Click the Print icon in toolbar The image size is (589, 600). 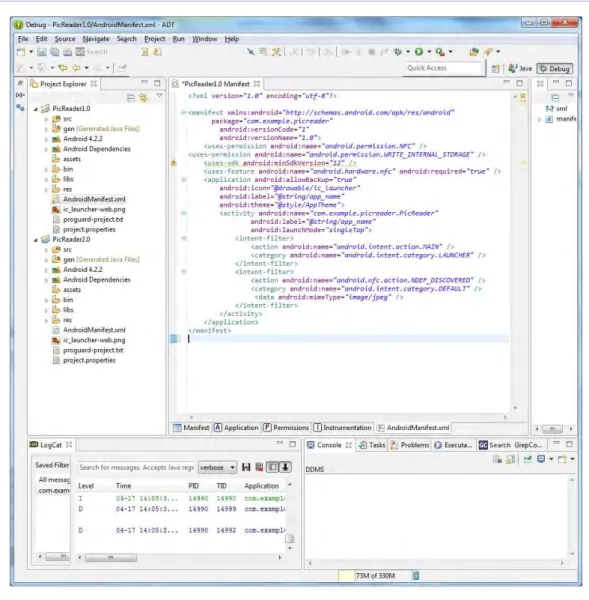pyautogui.click(x=68, y=52)
